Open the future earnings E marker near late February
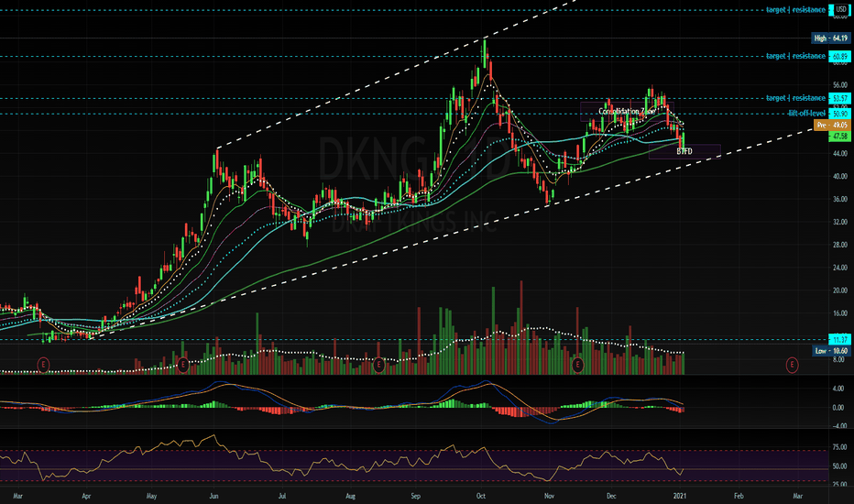Screen dimensions: 854x504 tap(792, 365)
